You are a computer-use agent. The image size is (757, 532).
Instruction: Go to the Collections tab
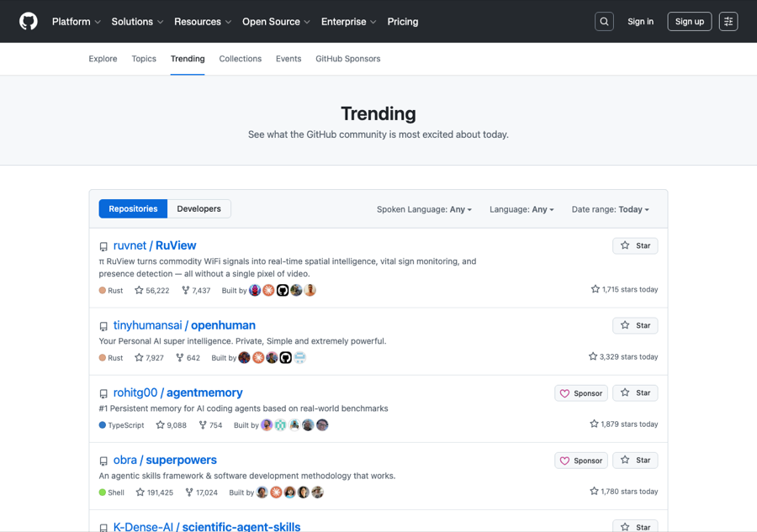241,59
